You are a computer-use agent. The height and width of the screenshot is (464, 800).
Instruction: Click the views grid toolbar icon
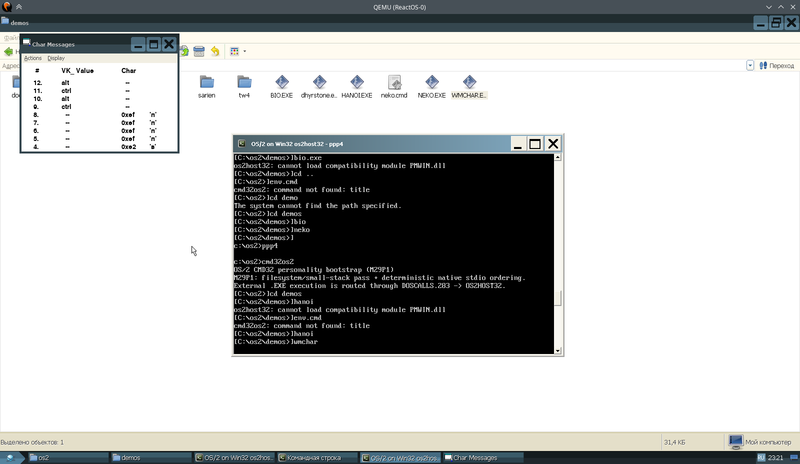tap(235, 51)
